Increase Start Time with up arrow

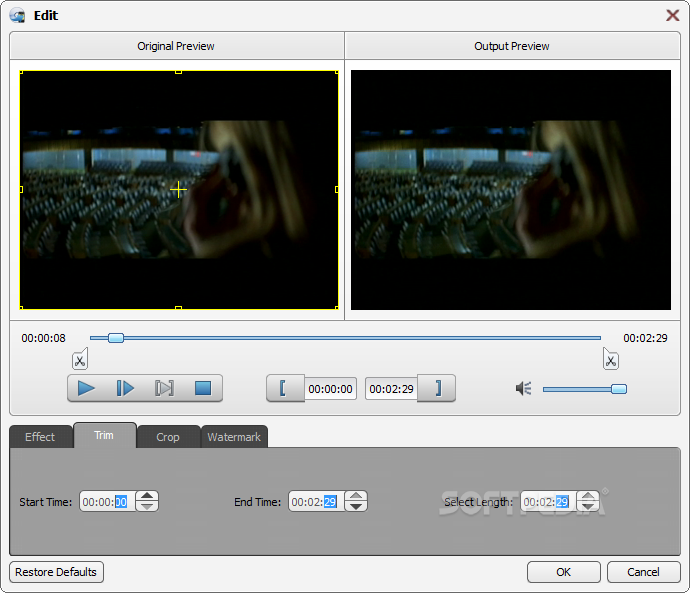147,496
